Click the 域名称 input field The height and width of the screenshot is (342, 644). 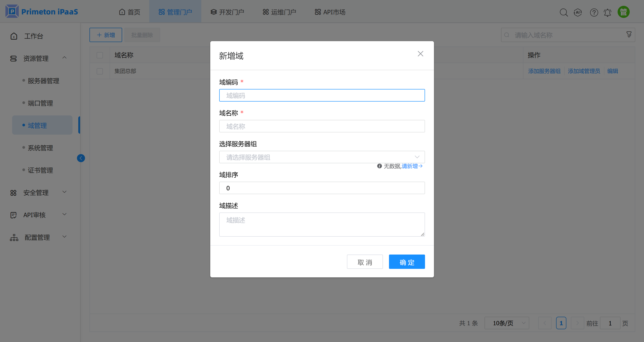322,126
